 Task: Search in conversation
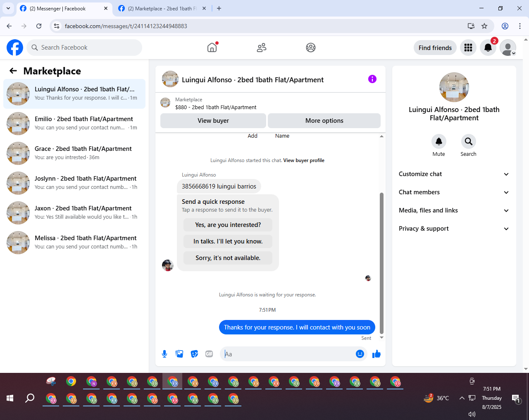click(x=469, y=141)
